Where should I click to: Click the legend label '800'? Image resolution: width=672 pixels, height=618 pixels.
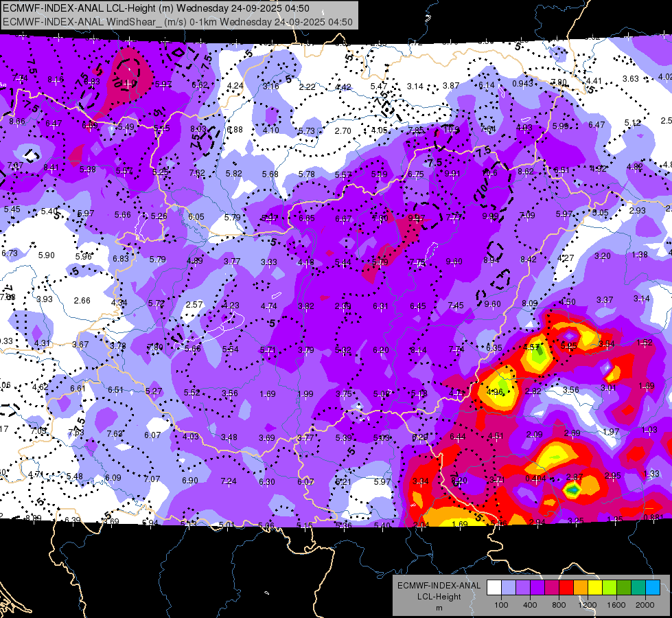(x=559, y=605)
